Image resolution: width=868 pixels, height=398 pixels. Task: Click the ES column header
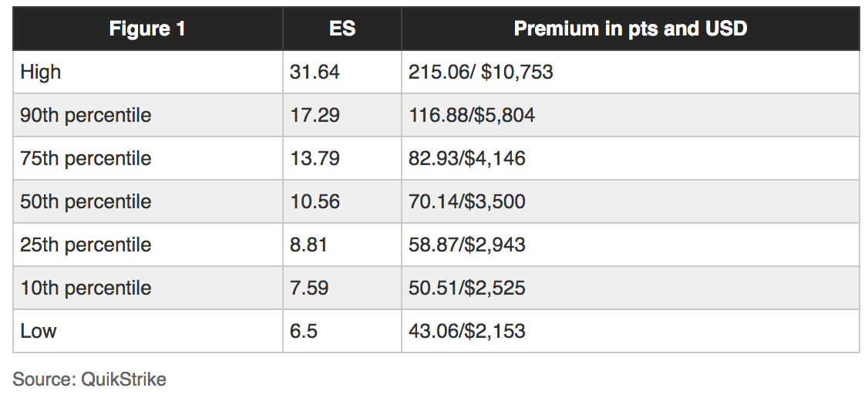click(342, 29)
